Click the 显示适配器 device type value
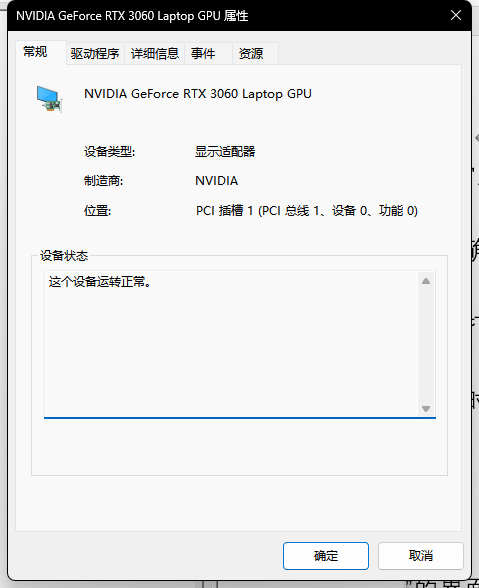This screenshot has height=588, width=479. (x=225, y=152)
